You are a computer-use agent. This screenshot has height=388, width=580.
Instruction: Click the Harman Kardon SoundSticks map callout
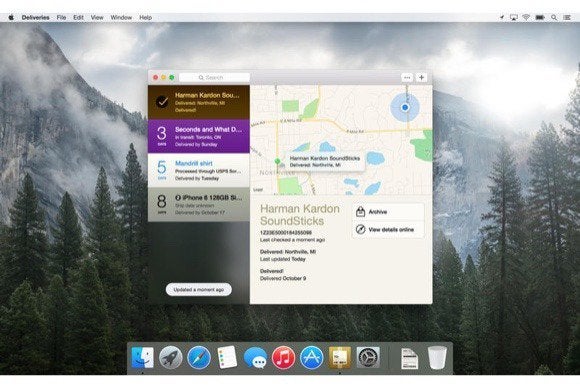[324, 161]
